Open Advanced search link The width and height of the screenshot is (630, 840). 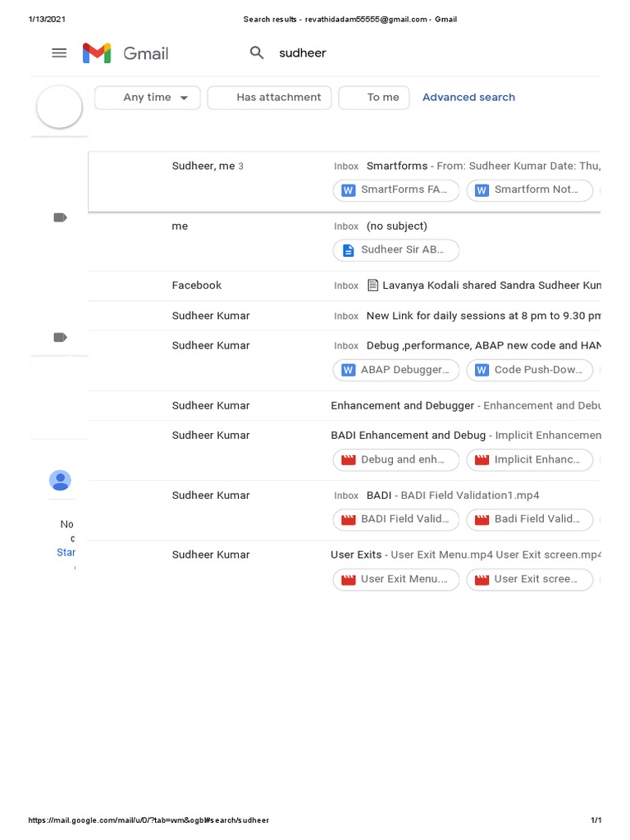click(468, 98)
